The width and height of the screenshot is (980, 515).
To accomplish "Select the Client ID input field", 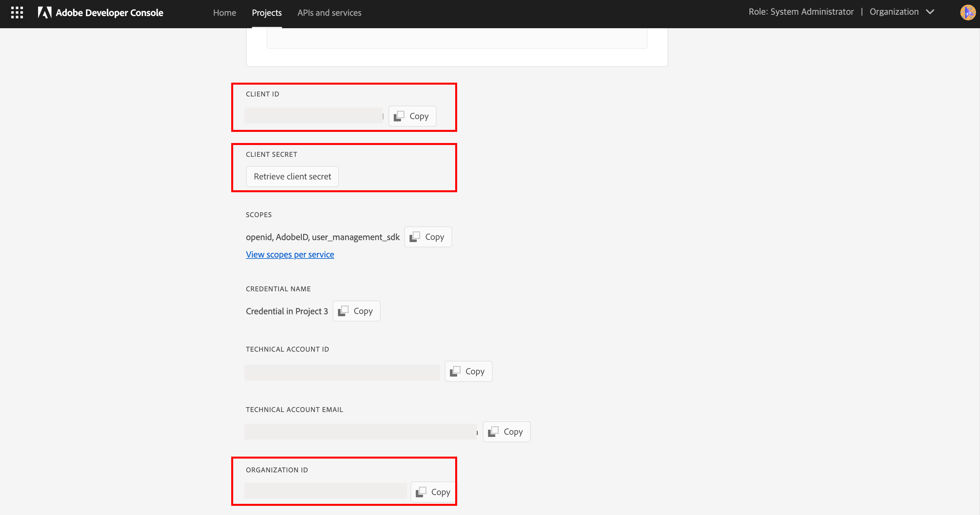I will coord(313,115).
